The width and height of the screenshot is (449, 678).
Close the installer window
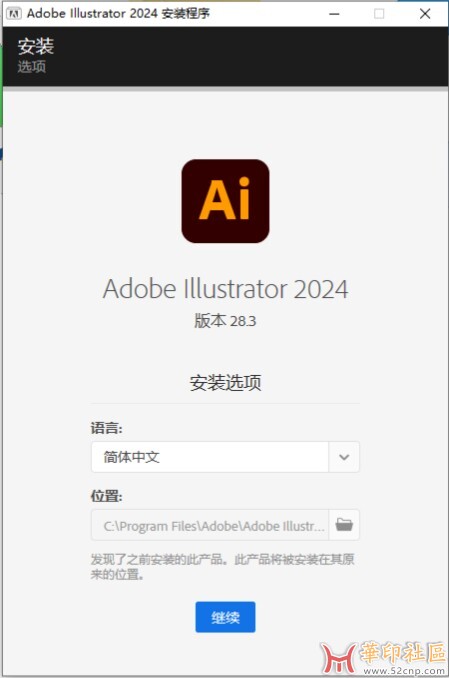pyautogui.click(x=425, y=14)
